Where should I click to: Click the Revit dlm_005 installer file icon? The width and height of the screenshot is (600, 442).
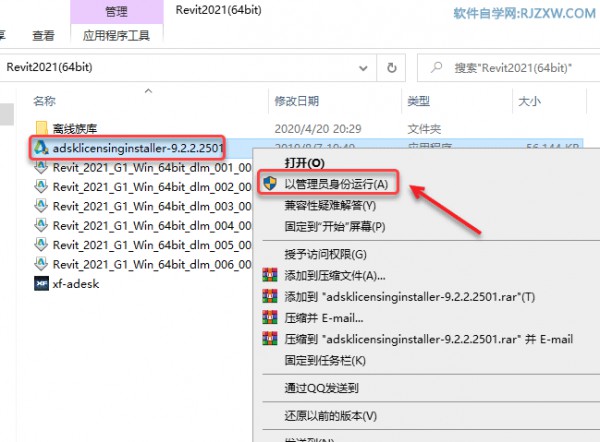pyautogui.click(x=41, y=245)
